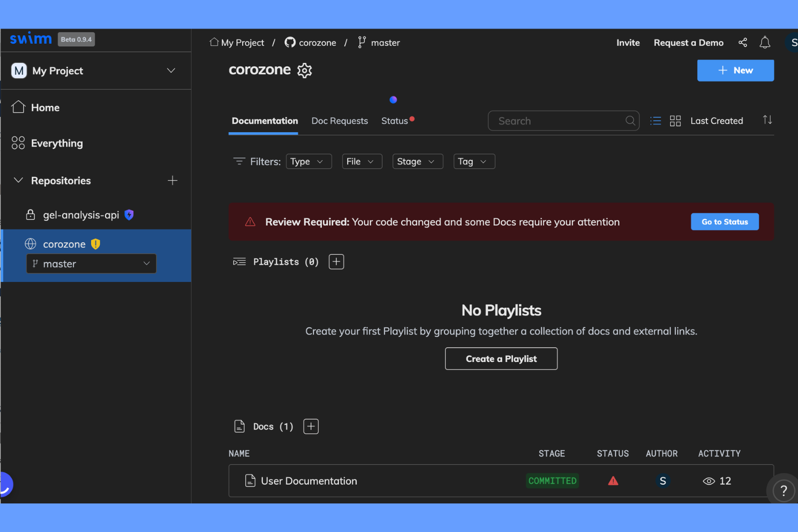Open notifications bell
Screen dimensions: 798x532
[x=765, y=43]
